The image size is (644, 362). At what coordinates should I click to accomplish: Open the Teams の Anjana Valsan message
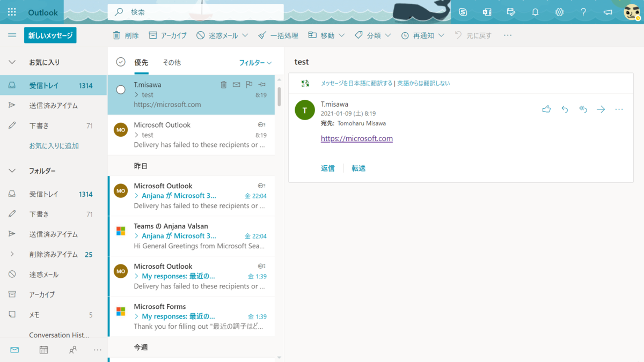click(x=191, y=236)
